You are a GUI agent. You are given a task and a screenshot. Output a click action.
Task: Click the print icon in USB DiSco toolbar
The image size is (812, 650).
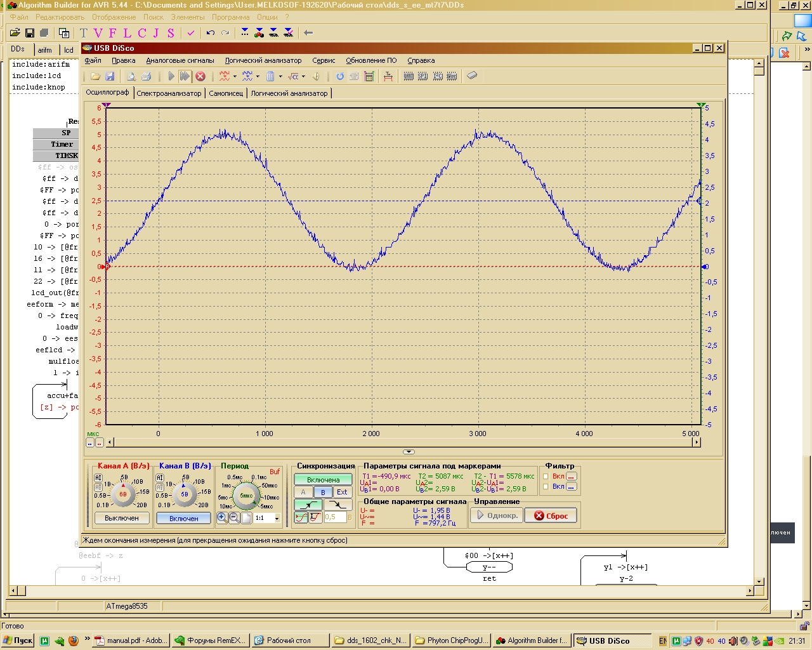146,76
